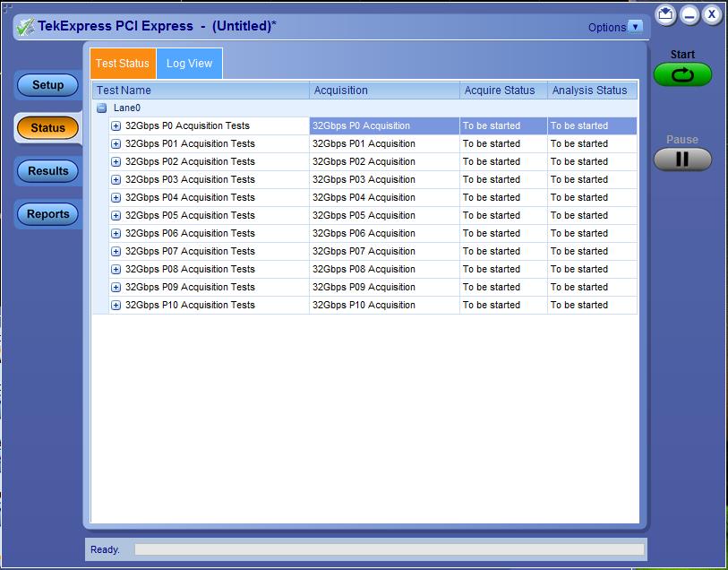Viewport: 728px width, 570px height.
Task: Open the Status panel
Action: pyautogui.click(x=47, y=128)
